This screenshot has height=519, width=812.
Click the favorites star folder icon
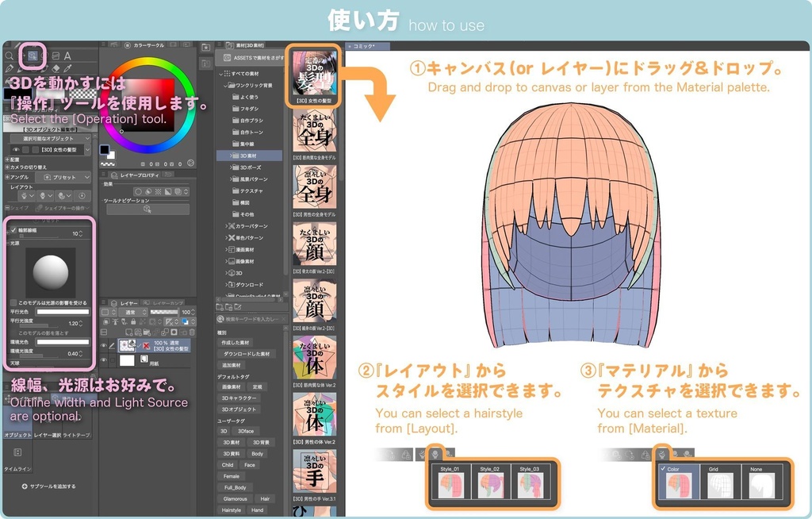(205, 47)
